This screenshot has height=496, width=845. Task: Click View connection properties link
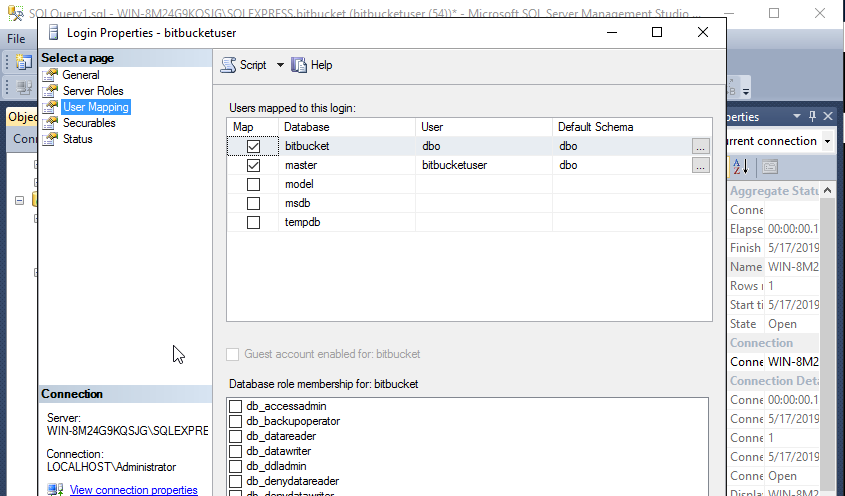point(134,490)
